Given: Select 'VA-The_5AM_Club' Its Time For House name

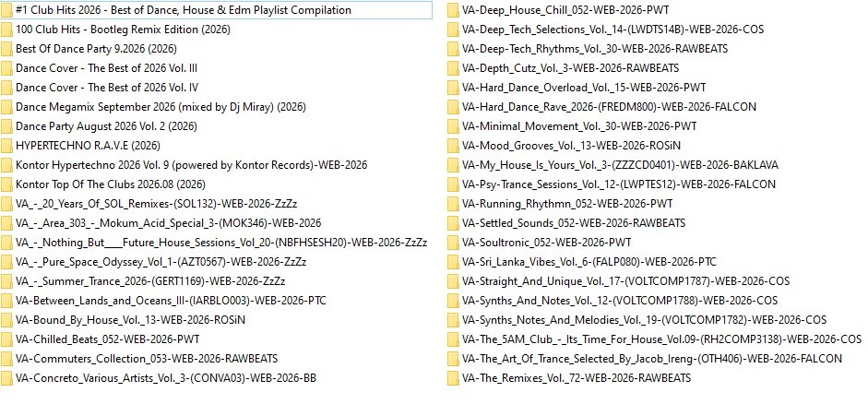Looking at the screenshot, I should (x=661, y=339).
